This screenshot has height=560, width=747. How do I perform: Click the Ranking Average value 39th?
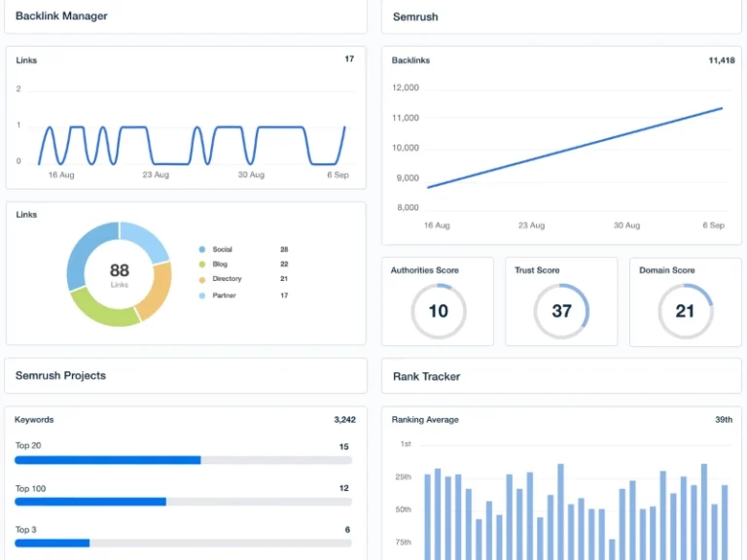724,420
